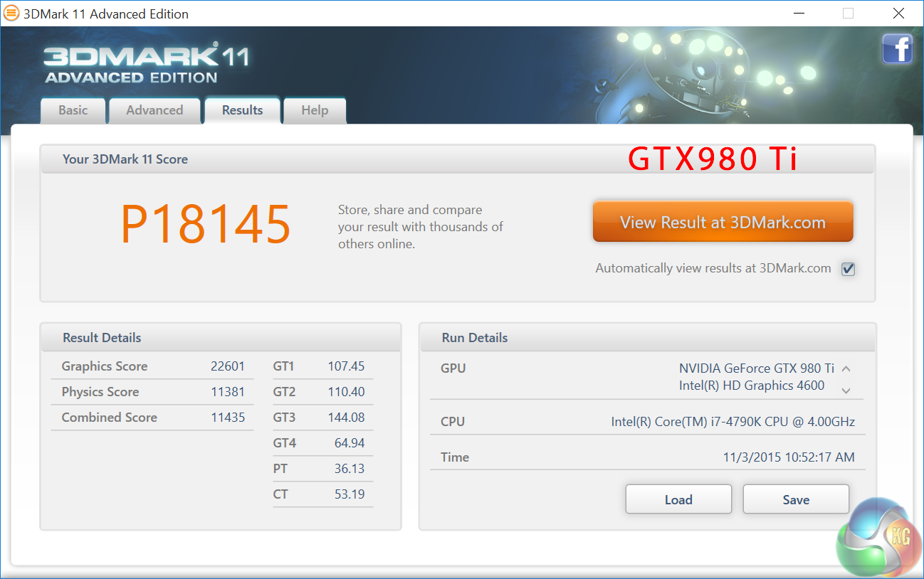Click the CT row label
The image size is (924, 579).
click(280, 494)
